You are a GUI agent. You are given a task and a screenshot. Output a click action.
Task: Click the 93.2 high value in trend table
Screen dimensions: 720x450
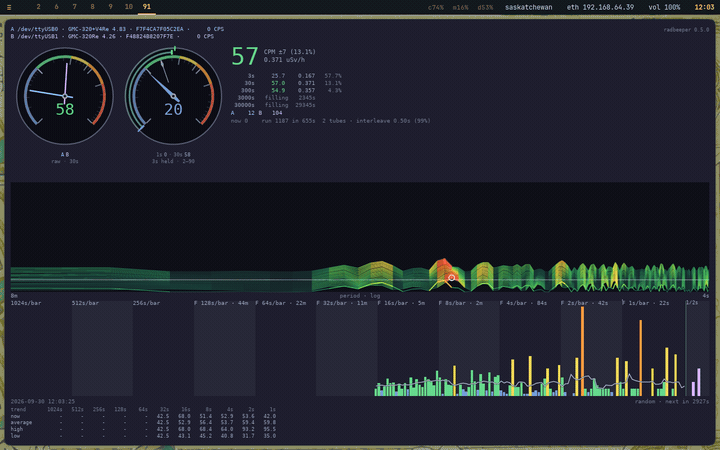[248, 429]
